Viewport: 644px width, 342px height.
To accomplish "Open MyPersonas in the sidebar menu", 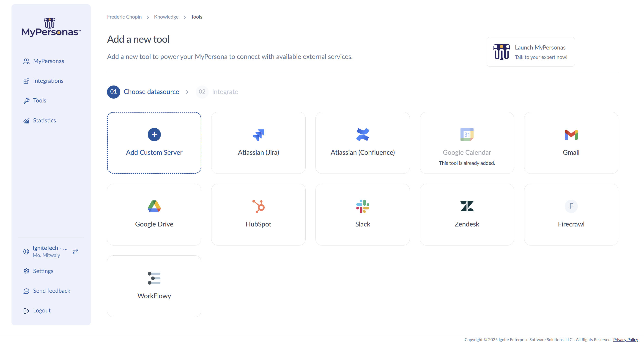I will pyautogui.click(x=49, y=61).
